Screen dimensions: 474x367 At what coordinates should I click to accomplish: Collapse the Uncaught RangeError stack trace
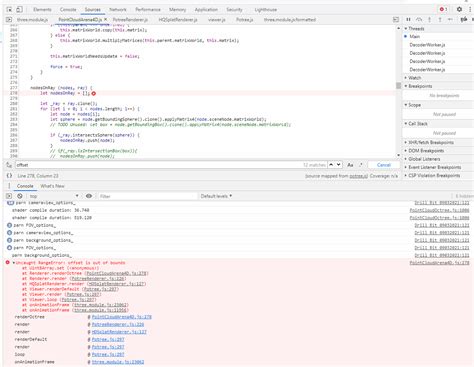[14, 263]
